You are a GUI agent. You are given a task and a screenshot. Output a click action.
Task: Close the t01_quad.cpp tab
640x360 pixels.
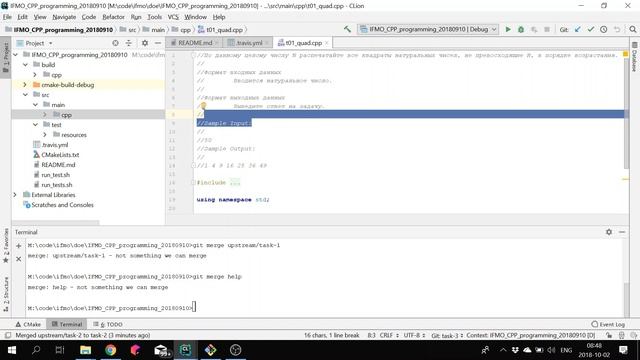(x=327, y=43)
